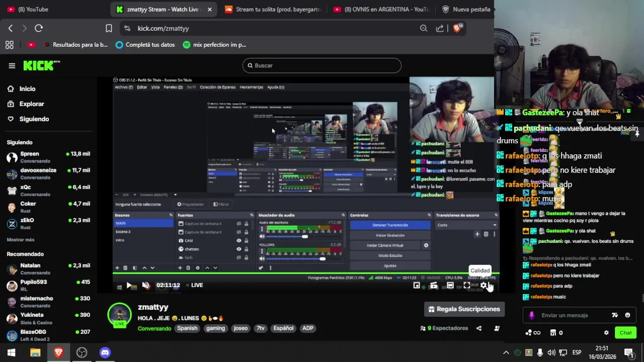
Task: Open chat settings gear
Action: point(606,333)
